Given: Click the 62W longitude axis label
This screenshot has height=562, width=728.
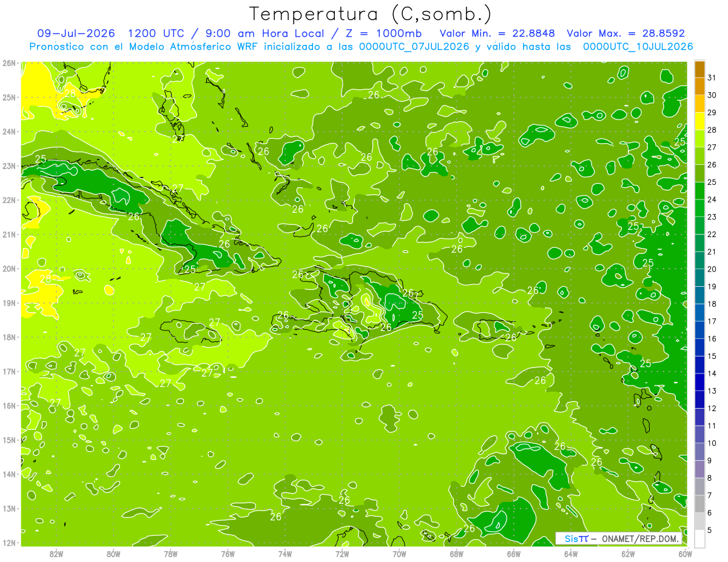Looking at the screenshot, I should (x=628, y=554).
